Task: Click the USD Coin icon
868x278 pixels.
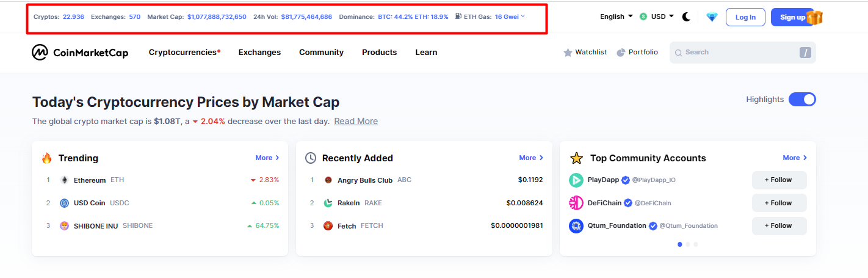Action: click(x=65, y=203)
